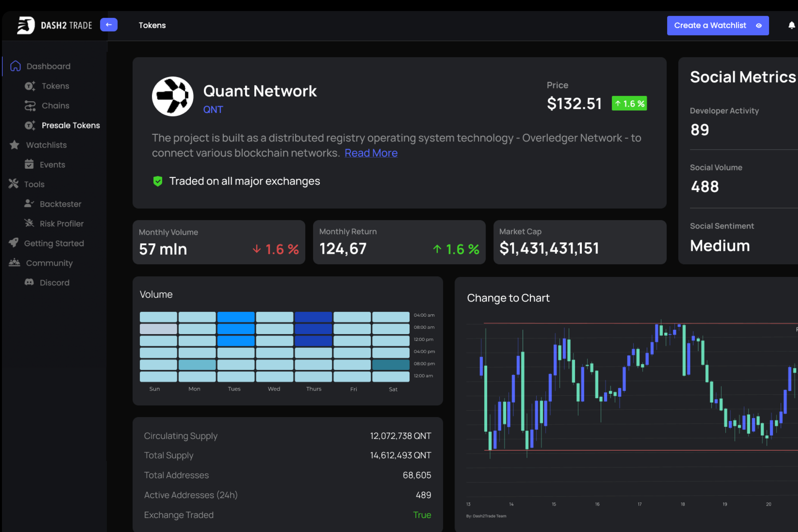
Task: Select the grey Sun 08:00 am heatmap cell
Action: pyautogui.click(x=158, y=329)
